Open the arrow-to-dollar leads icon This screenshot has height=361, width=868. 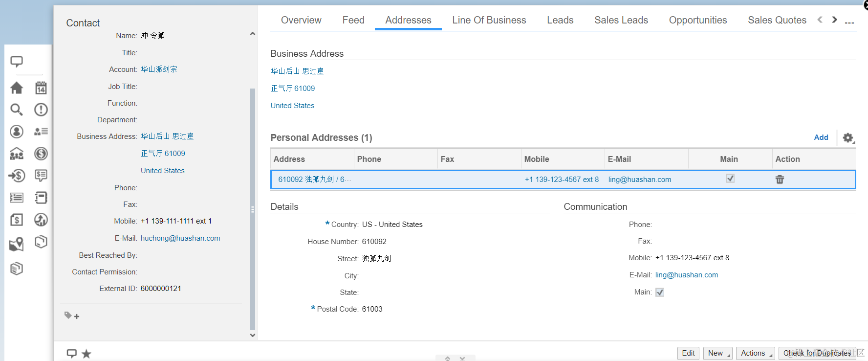click(17, 176)
